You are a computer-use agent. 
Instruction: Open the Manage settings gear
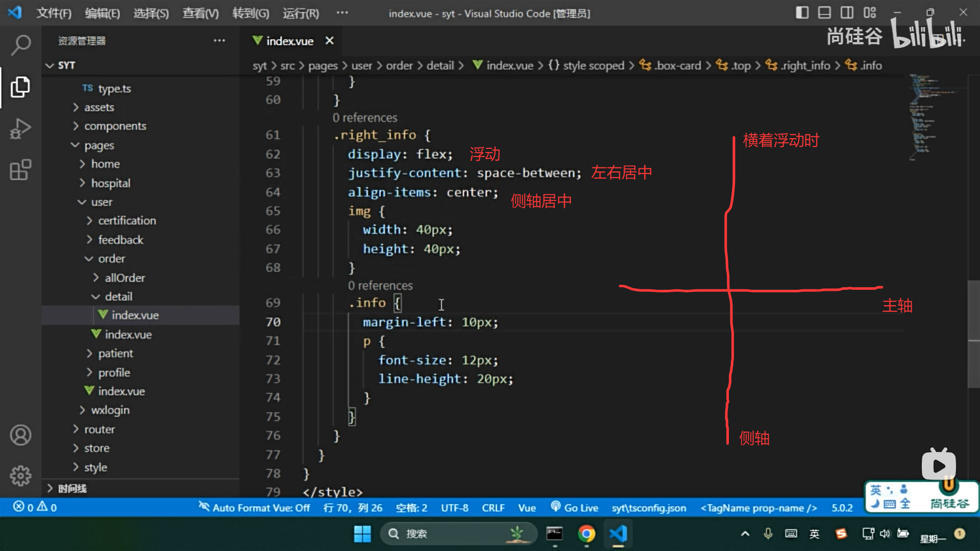(20, 475)
